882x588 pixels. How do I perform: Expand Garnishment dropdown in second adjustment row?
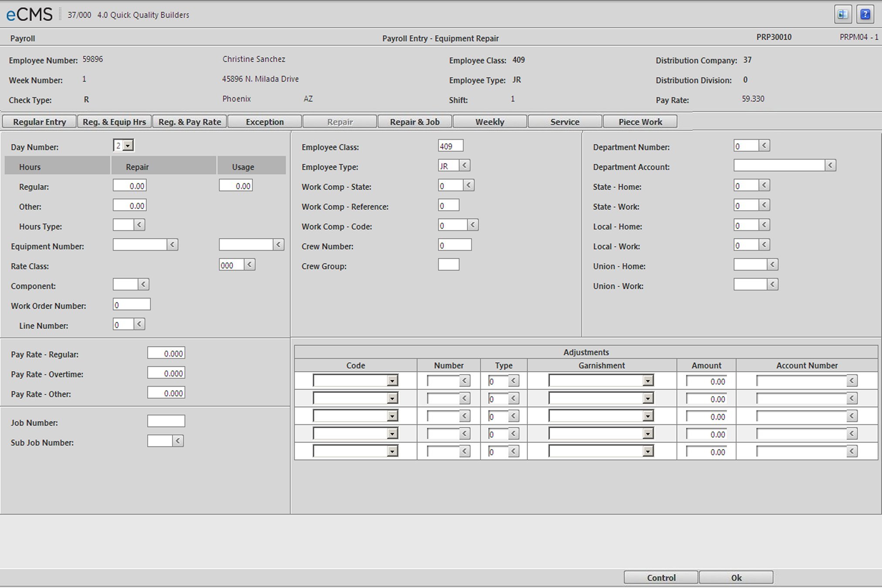point(648,399)
